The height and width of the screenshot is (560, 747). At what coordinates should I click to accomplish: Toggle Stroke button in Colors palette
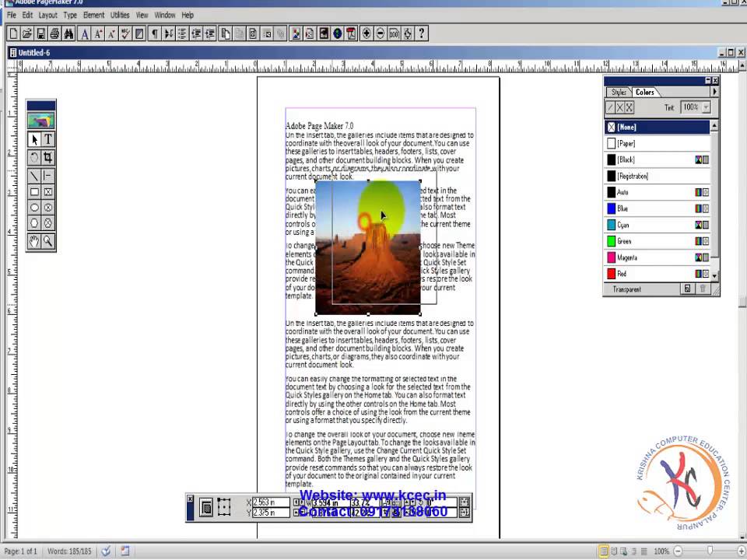(610, 107)
